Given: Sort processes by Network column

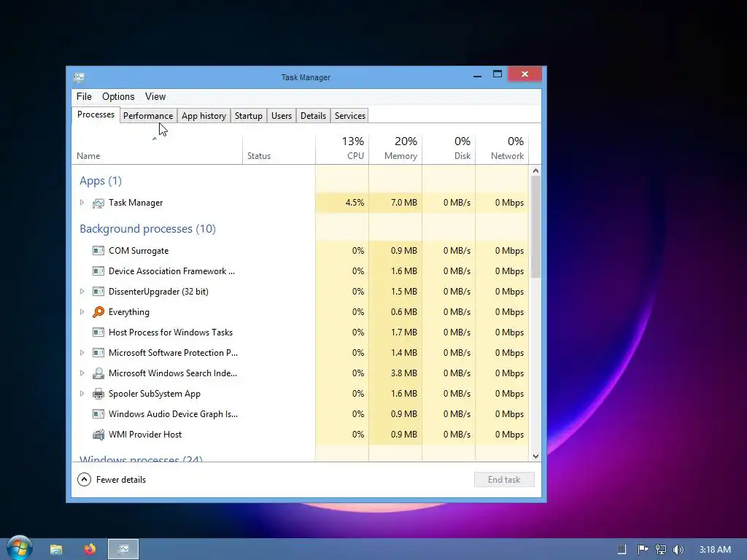Looking at the screenshot, I should [502, 149].
